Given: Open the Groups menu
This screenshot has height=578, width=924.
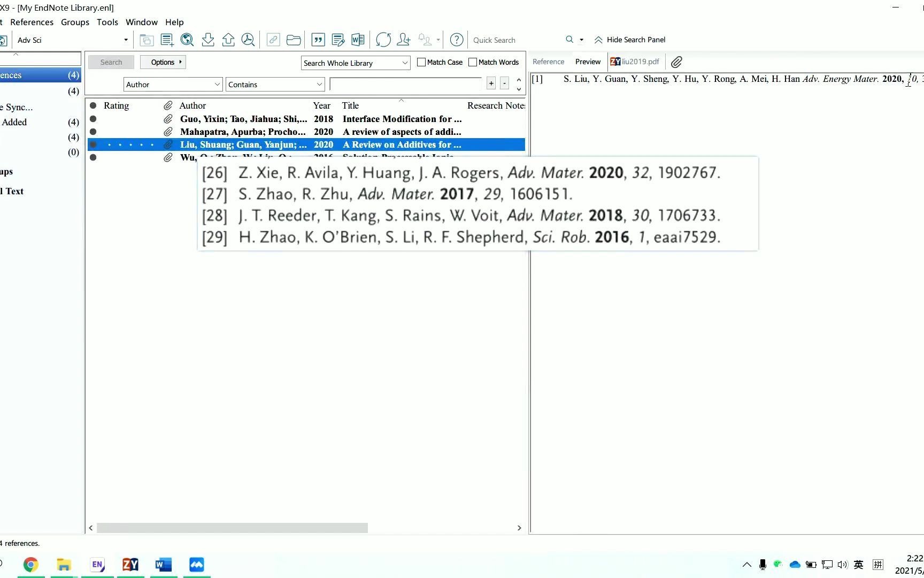Looking at the screenshot, I should [75, 22].
